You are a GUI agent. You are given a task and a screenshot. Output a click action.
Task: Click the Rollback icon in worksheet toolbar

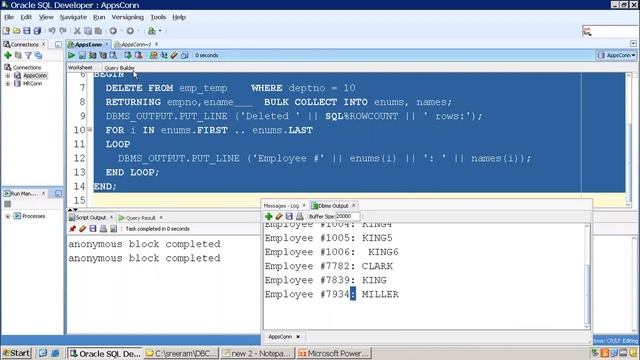pyautogui.click(x=139, y=55)
